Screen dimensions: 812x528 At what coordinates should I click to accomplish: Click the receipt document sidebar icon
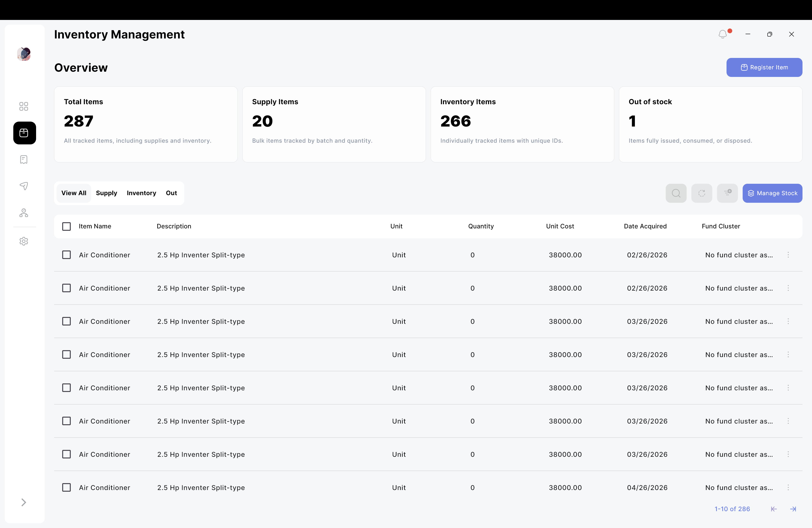point(24,159)
